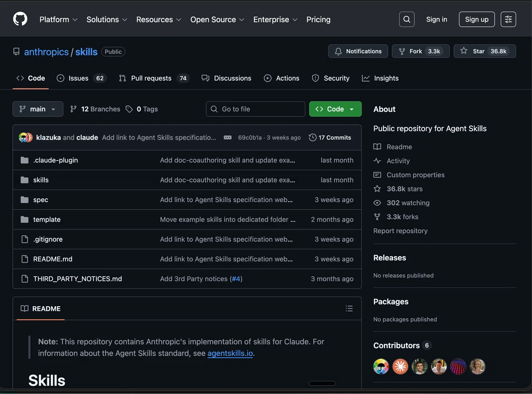Focus the Go to file field
Image resolution: width=532 pixels, height=394 pixels.
255,109
